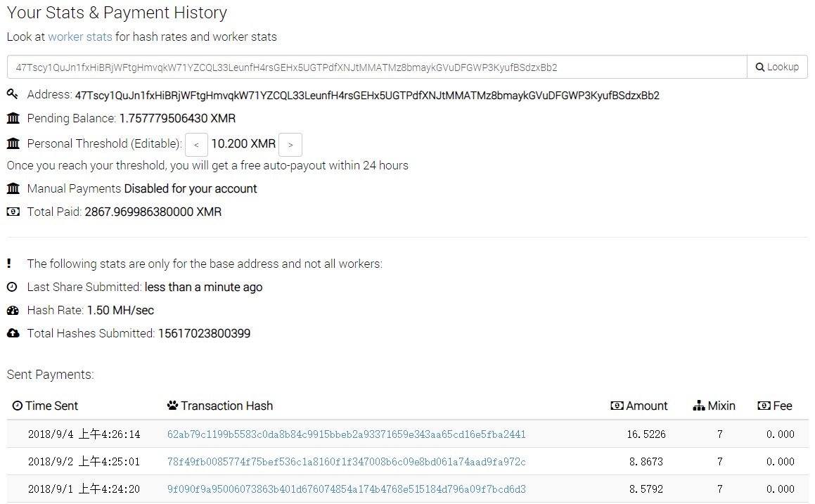
Task: Decrease personal threshold with left arrow
Action: 196,144
